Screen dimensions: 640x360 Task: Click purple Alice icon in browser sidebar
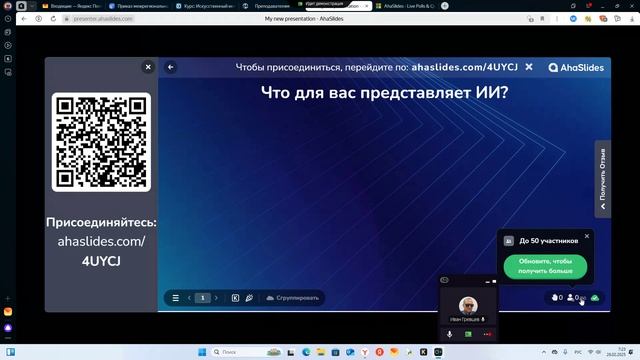click(8, 328)
